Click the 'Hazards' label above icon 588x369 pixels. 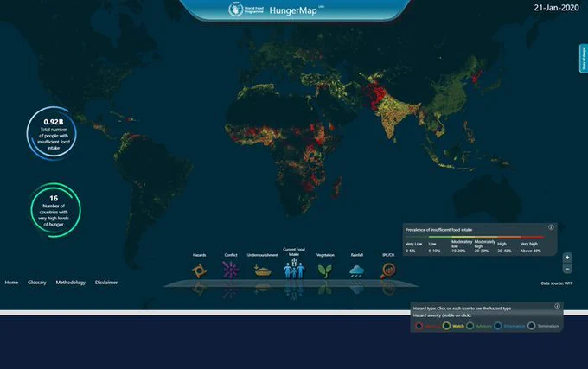coord(199,255)
